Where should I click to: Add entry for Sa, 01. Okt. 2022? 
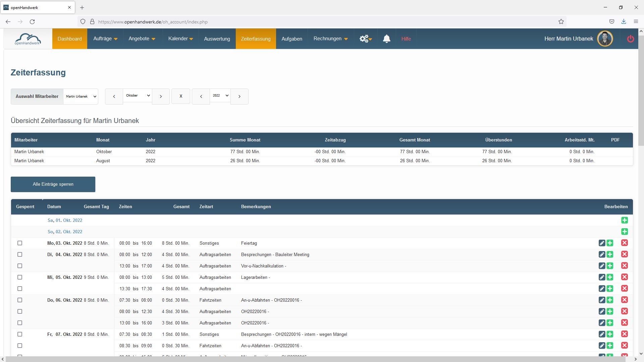(624, 220)
